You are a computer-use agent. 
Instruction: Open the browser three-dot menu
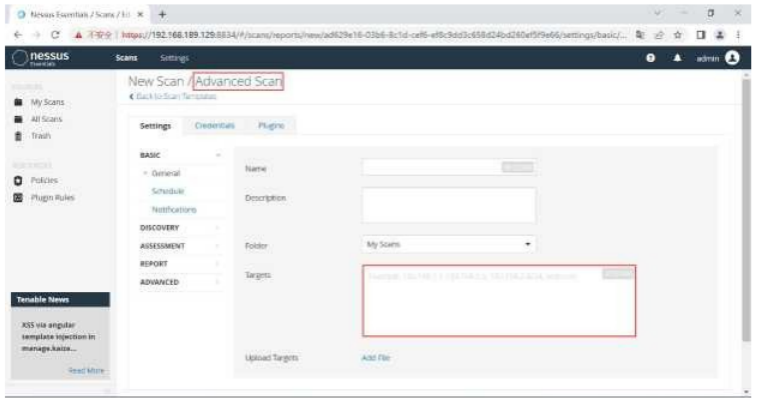(x=738, y=35)
